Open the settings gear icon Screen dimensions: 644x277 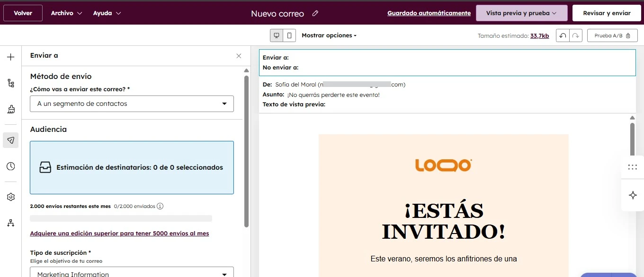tap(10, 197)
